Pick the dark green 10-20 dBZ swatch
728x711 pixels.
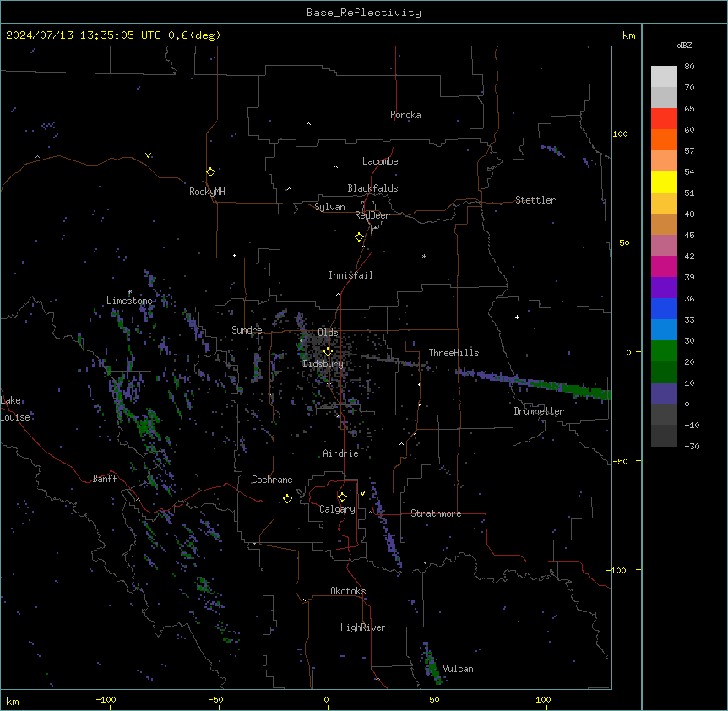(664, 372)
